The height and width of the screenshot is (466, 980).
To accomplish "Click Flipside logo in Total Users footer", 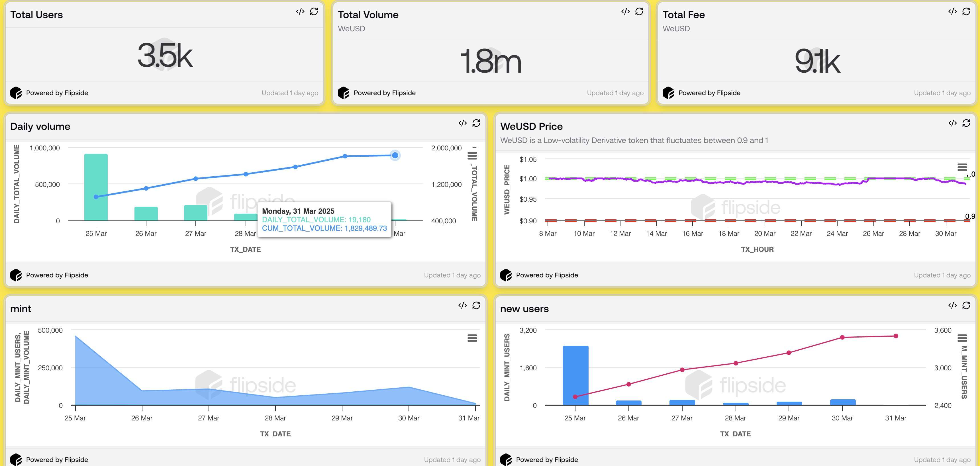I will (16, 93).
